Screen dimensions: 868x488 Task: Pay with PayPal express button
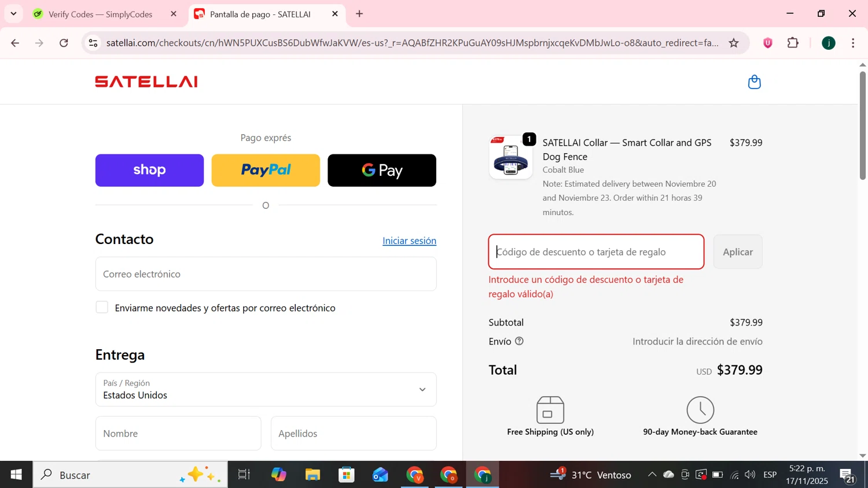click(266, 170)
